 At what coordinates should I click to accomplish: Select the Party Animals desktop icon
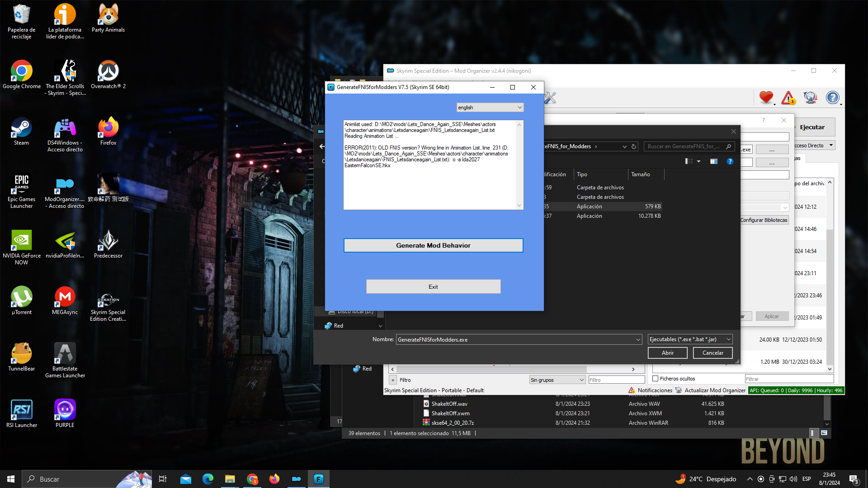coord(108,18)
